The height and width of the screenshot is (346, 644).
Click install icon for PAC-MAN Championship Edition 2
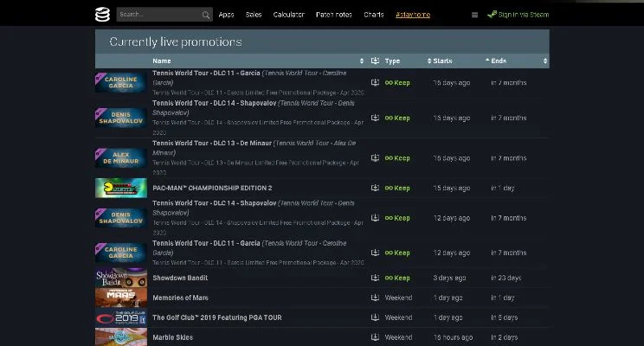[x=375, y=188]
